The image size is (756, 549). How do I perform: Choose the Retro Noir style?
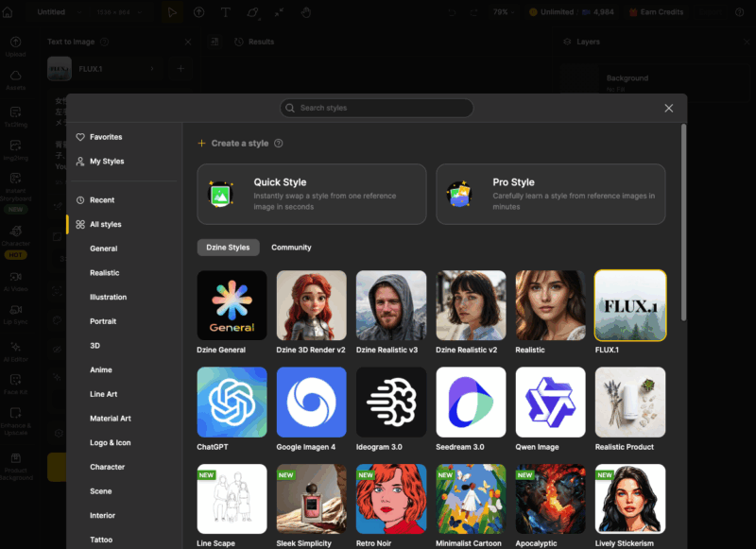pyautogui.click(x=391, y=499)
